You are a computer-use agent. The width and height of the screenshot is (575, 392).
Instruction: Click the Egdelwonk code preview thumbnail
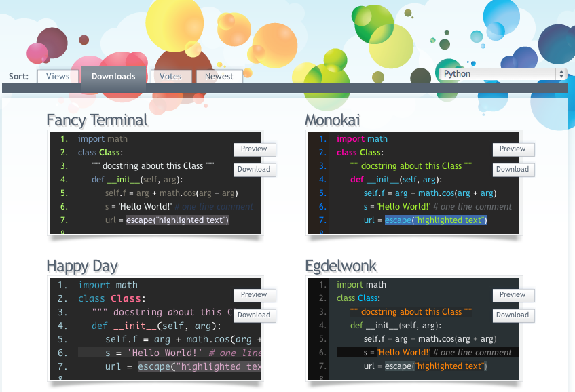pos(413,329)
